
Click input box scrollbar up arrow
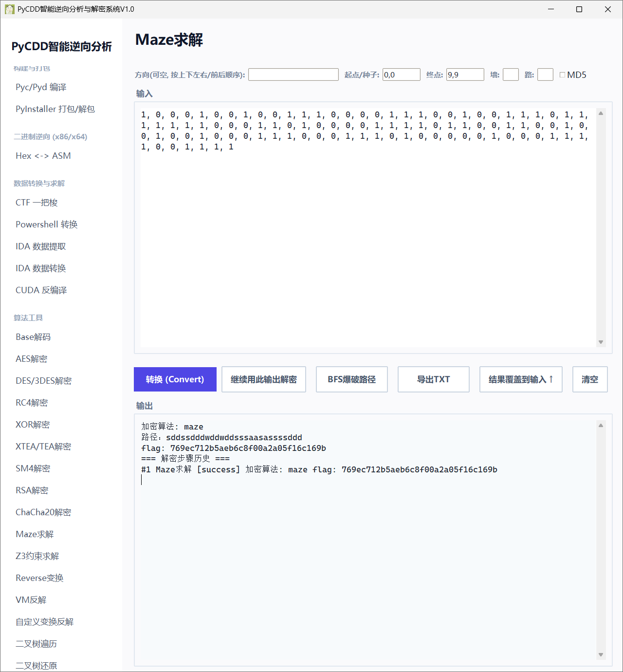pos(601,113)
